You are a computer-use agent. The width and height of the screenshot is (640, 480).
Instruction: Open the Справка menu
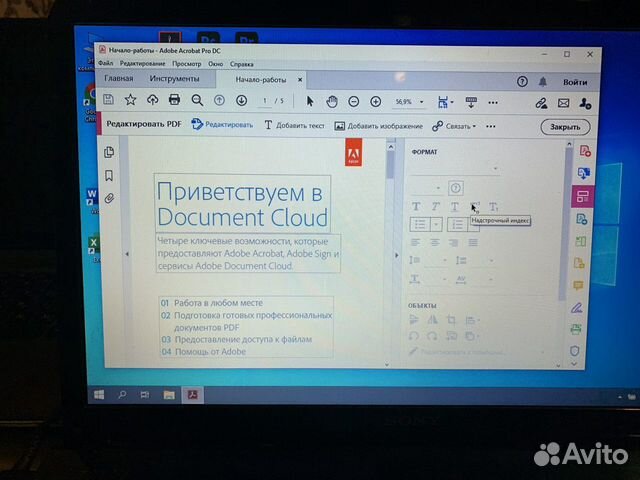(242, 64)
